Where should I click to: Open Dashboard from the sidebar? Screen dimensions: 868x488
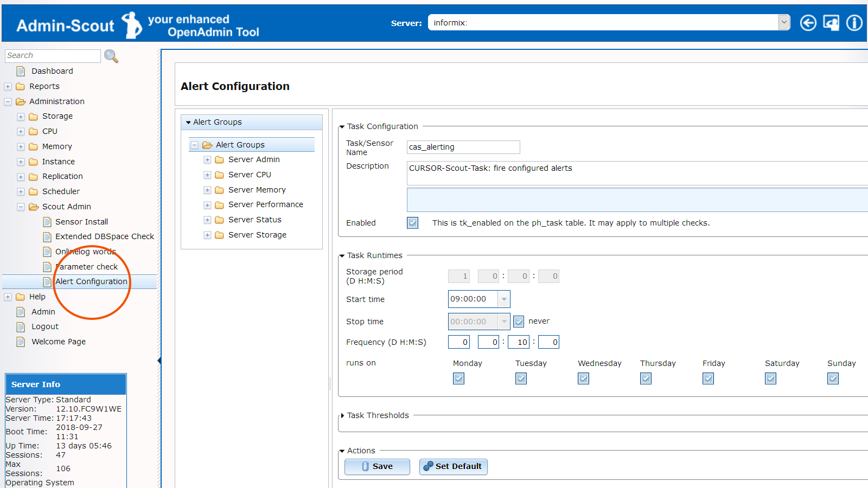52,71
